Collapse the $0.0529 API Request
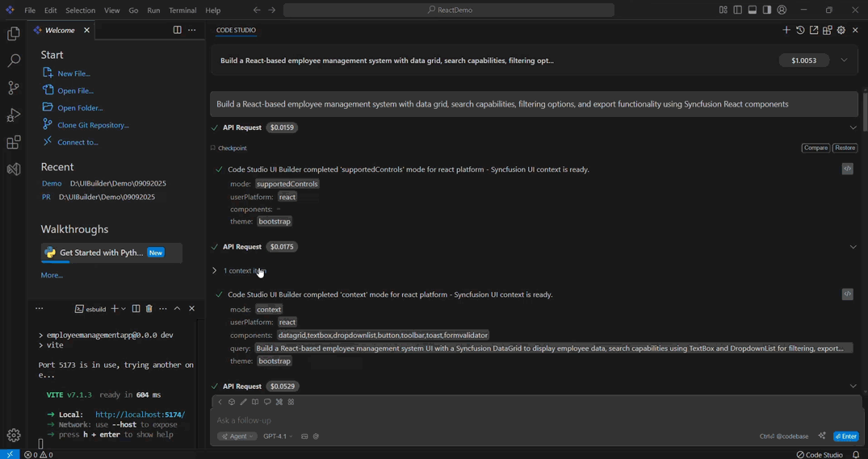This screenshot has height=459, width=868. click(x=853, y=386)
